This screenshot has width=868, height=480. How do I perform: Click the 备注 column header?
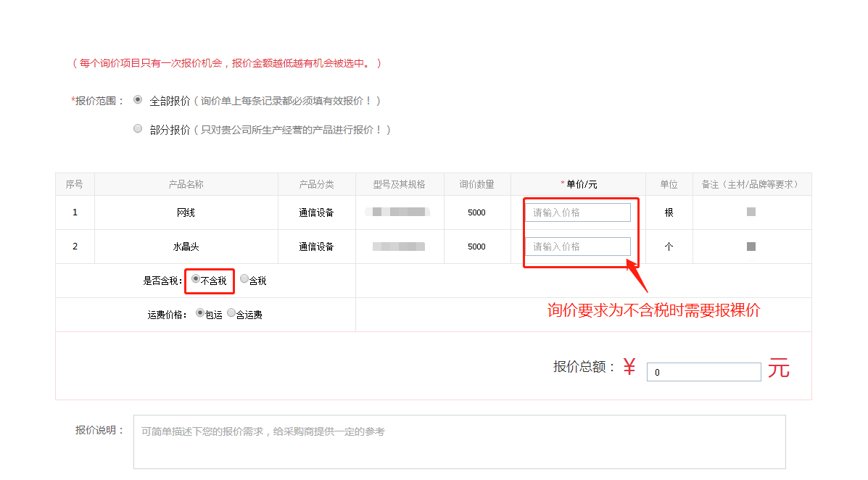point(751,184)
